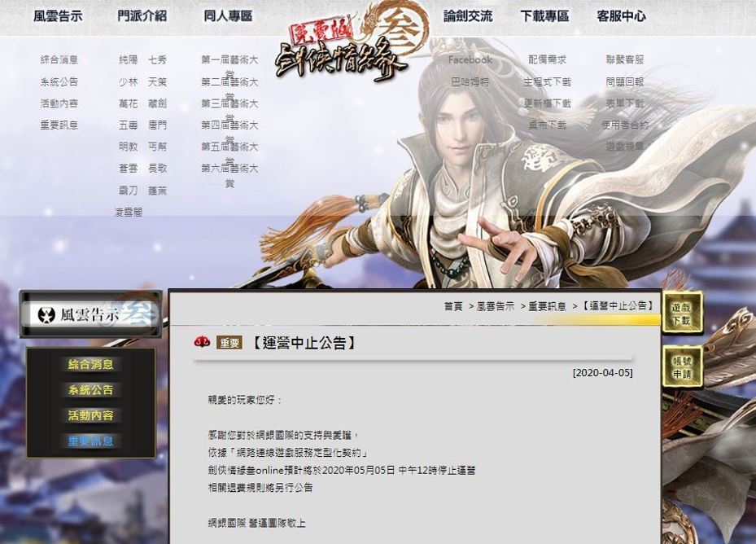Open the 門派介紹 top menu

pyautogui.click(x=142, y=16)
